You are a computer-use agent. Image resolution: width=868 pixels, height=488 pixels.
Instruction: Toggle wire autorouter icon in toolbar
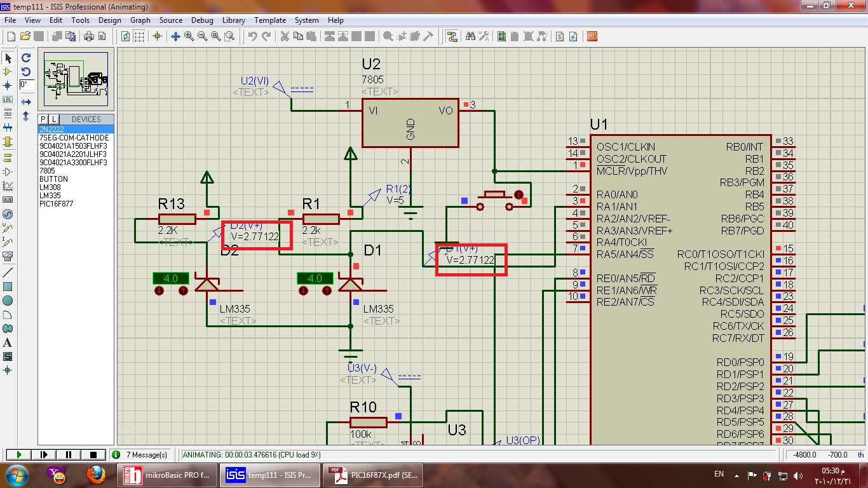[x=452, y=37]
